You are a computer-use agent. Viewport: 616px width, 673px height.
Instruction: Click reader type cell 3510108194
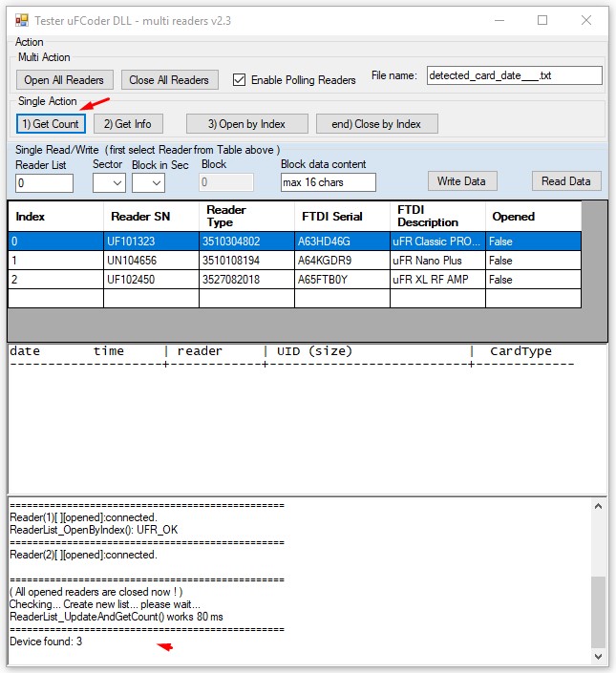pos(246,261)
